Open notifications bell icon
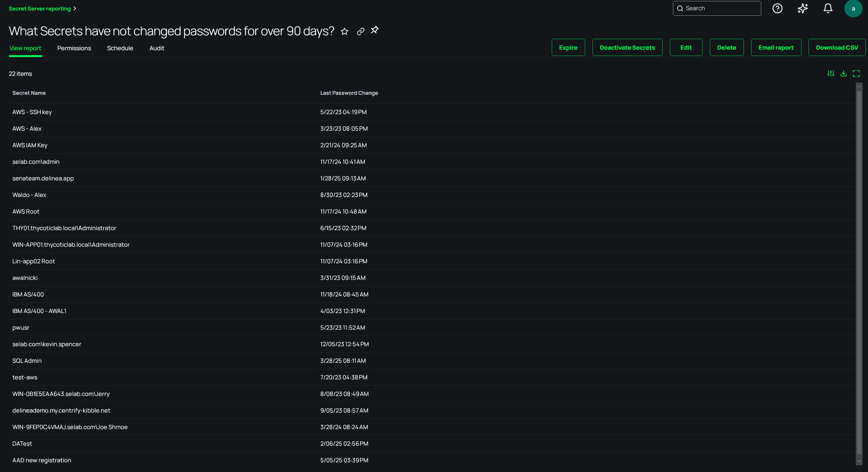The width and height of the screenshot is (868, 472). coord(828,9)
